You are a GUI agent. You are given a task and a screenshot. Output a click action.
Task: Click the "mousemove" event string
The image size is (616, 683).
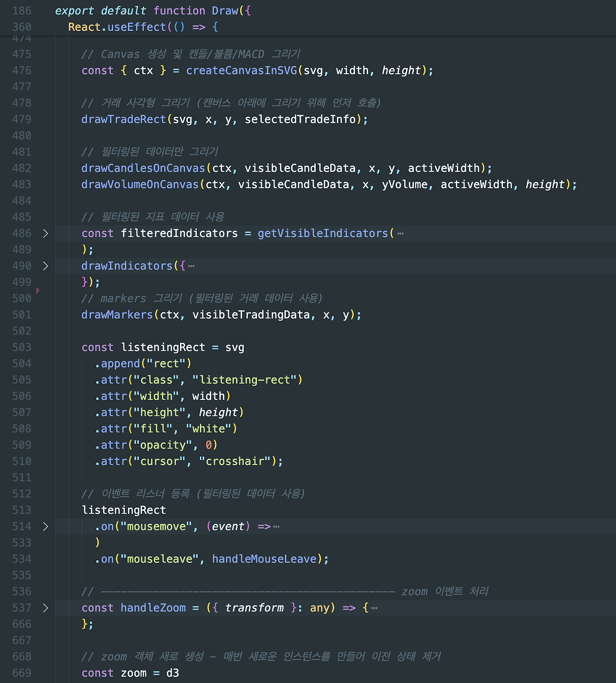[x=156, y=527]
